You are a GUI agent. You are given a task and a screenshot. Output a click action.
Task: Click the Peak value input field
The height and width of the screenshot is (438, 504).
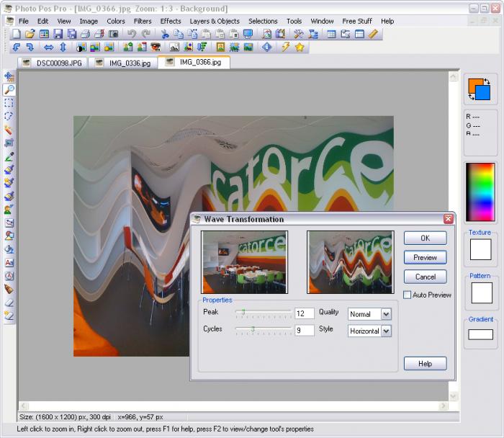304,313
